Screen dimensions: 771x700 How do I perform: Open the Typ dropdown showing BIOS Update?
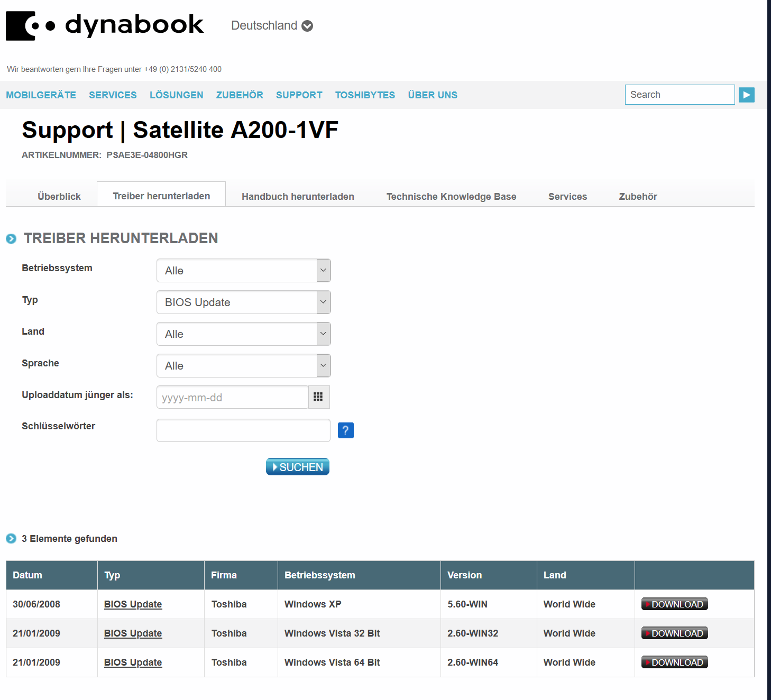(243, 302)
